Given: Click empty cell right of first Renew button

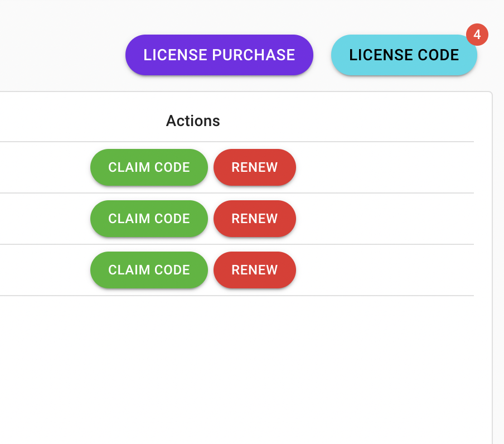Looking at the screenshot, I should click(385, 167).
